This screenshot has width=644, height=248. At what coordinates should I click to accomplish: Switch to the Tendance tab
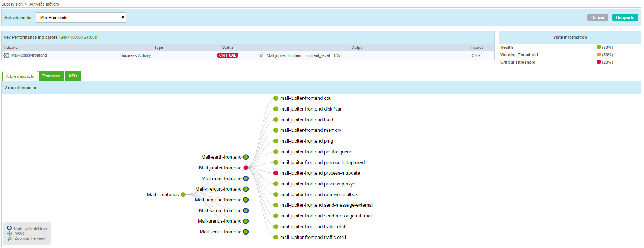pyautogui.click(x=51, y=76)
